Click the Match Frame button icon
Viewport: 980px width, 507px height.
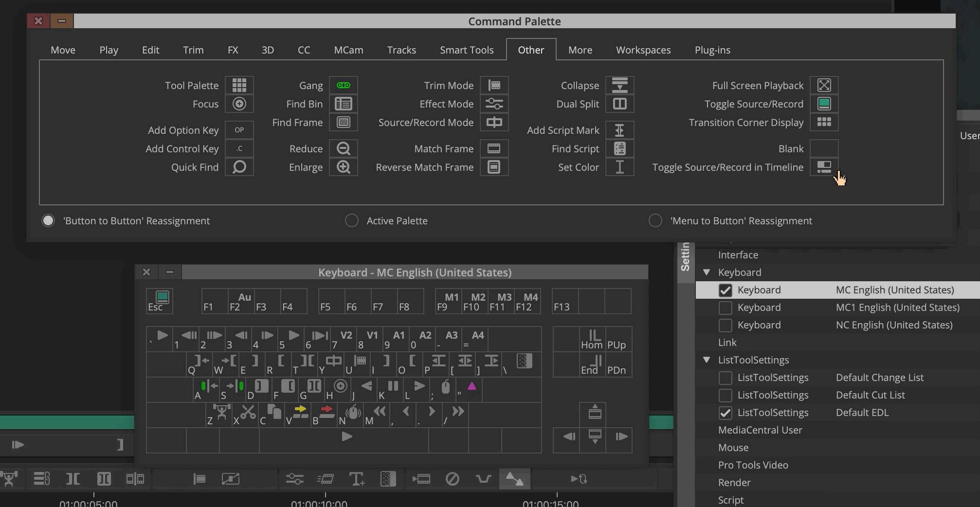coord(494,148)
